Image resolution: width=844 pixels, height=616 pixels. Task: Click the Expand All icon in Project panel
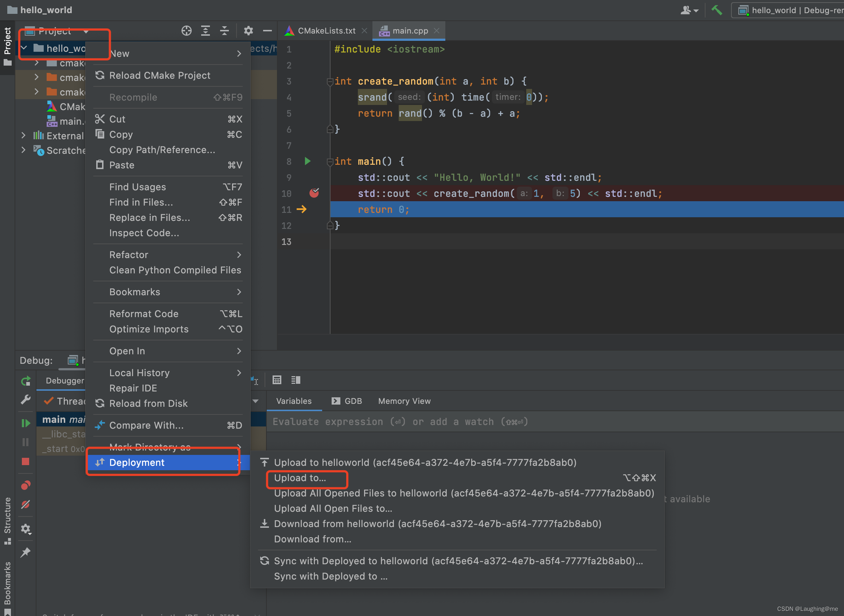[x=206, y=31]
